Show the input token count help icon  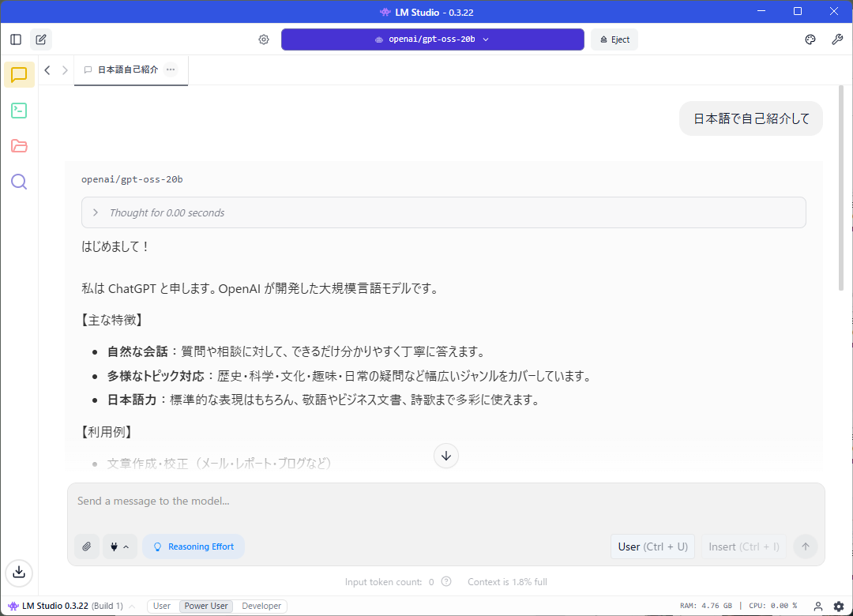click(x=446, y=581)
